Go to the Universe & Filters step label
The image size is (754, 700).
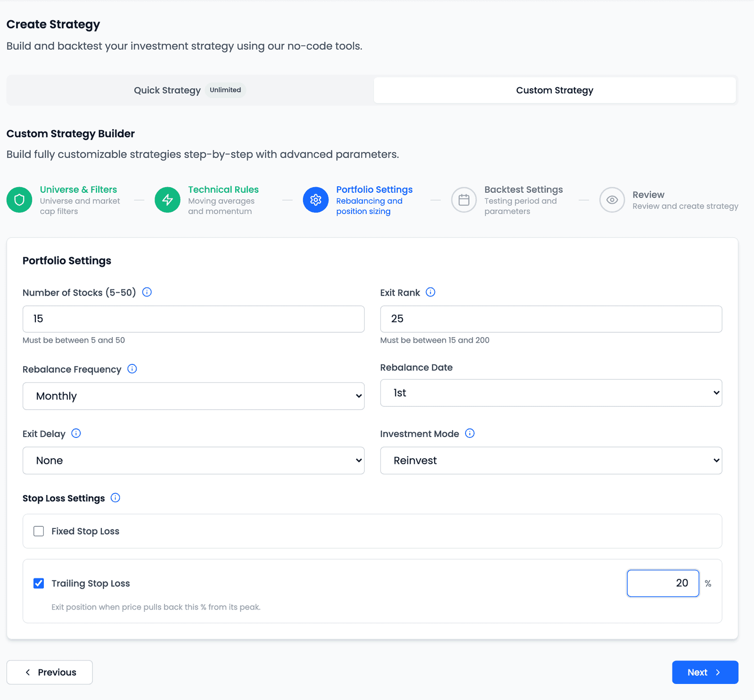[x=78, y=189]
